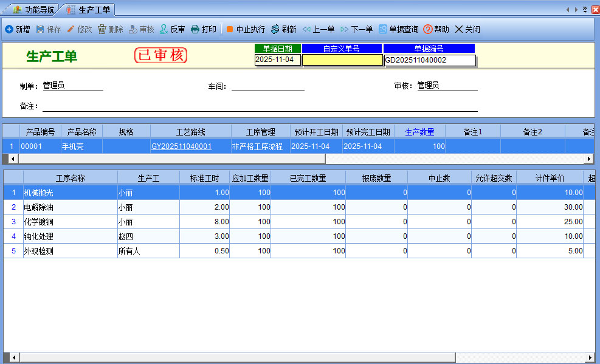Image resolution: width=600 pixels, height=364 pixels.
Task: Click the 生产数量 column header
Action: pos(419,132)
